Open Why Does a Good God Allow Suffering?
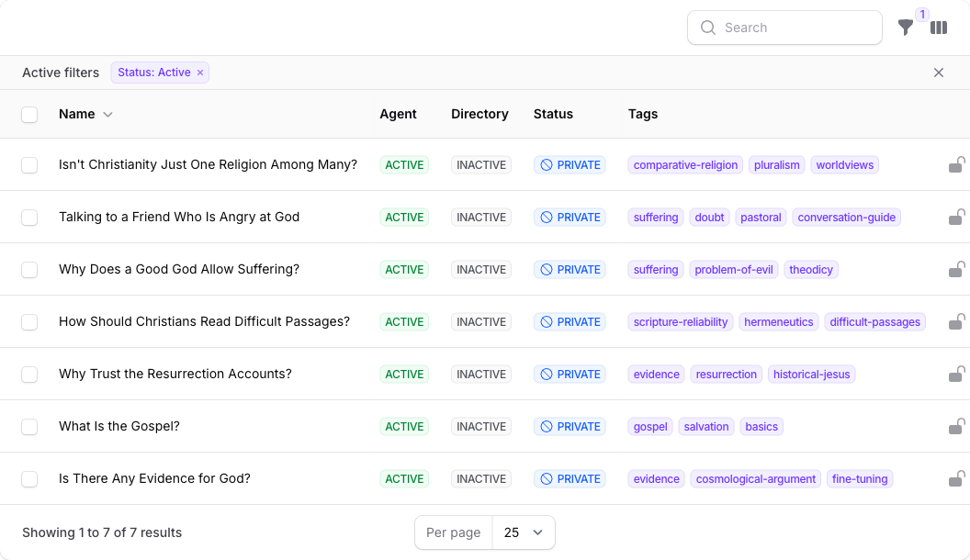Screen dimensions: 970x560 179,269
